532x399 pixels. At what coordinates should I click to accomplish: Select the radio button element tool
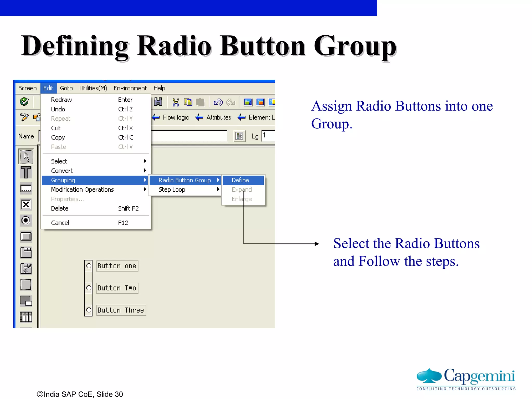point(26,221)
